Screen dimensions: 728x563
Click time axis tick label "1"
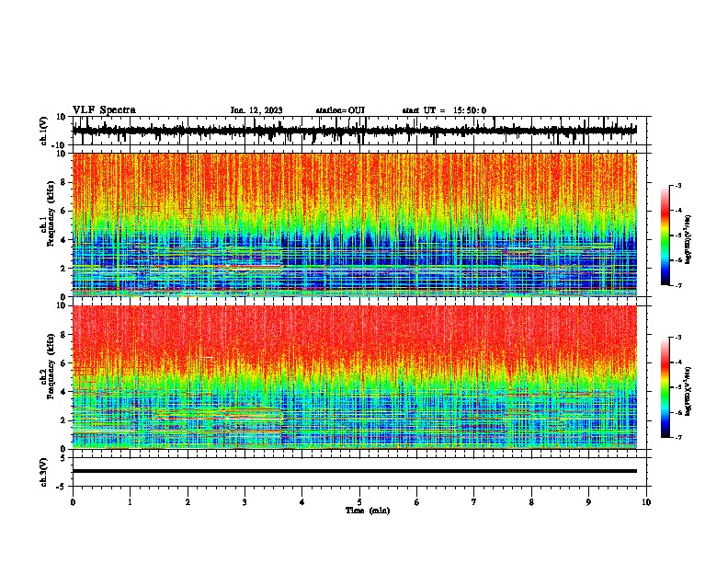click(130, 501)
